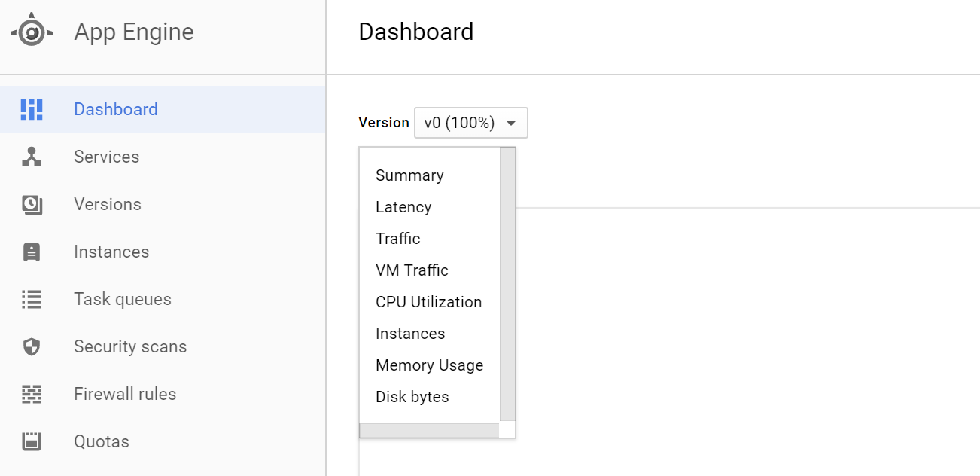Click the Services nodes icon
Image resolution: width=980 pixels, height=476 pixels.
tap(32, 157)
